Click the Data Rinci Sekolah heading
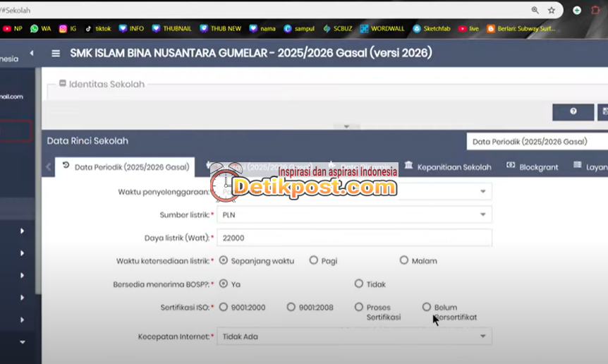This screenshot has height=364, width=608. pyautogui.click(x=87, y=140)
